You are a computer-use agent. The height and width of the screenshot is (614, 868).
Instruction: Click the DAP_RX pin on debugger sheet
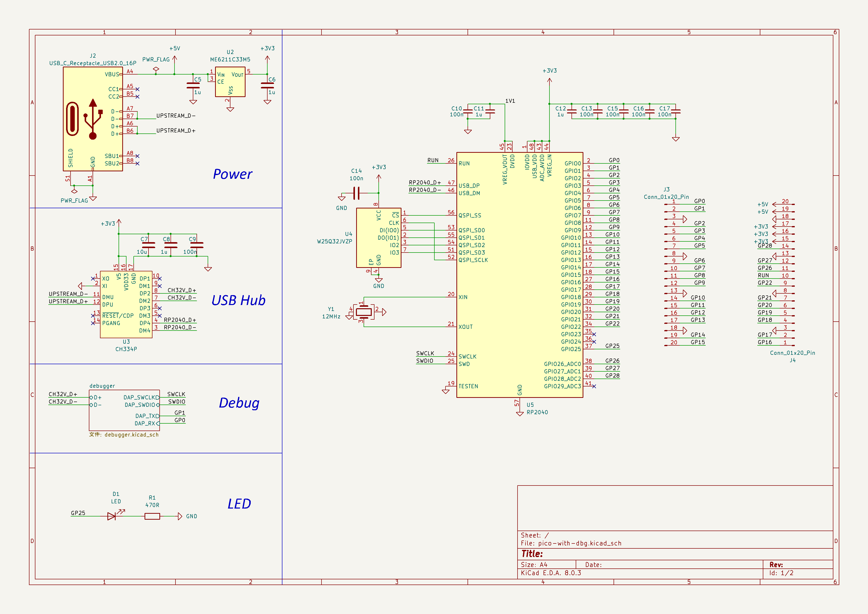click(147, 423)
